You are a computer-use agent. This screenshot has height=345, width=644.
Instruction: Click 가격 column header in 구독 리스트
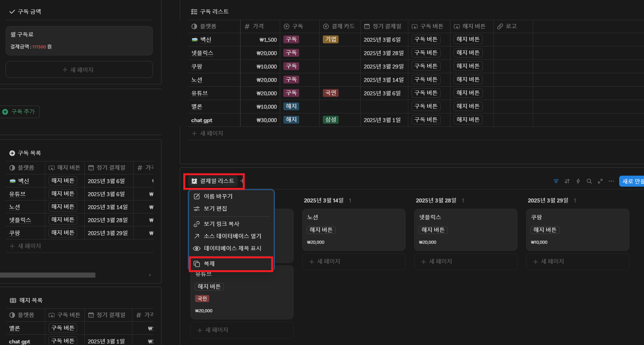coord(260,26)
